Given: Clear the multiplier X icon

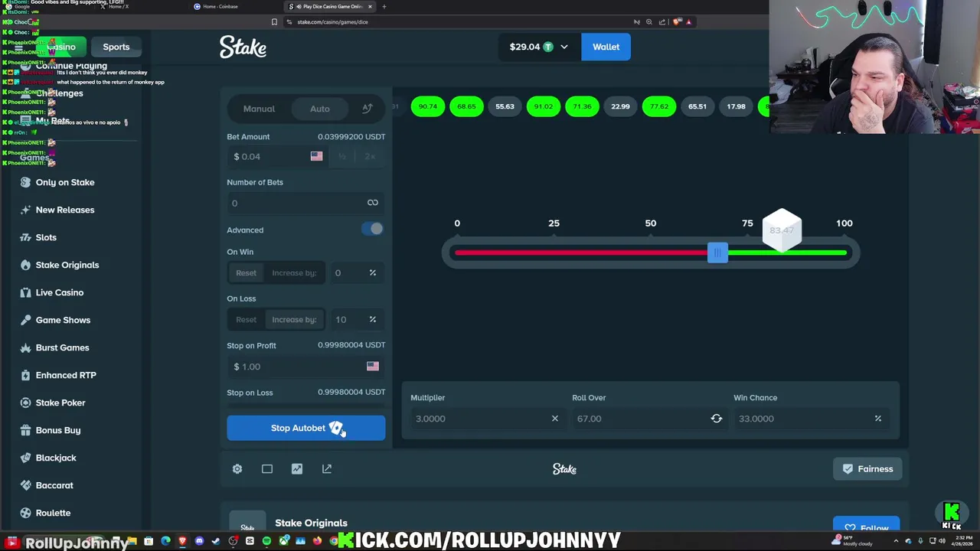Looking at the screenshot, I should [x=555, y=419].
